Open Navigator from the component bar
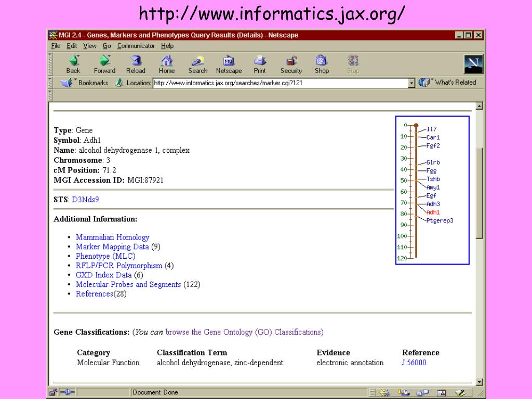Image resolution: width=532 pixels, height=399 pixels. click(385, 393)
